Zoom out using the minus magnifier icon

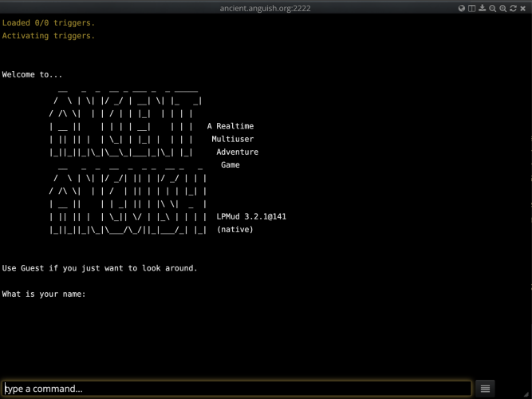(493, 8)
